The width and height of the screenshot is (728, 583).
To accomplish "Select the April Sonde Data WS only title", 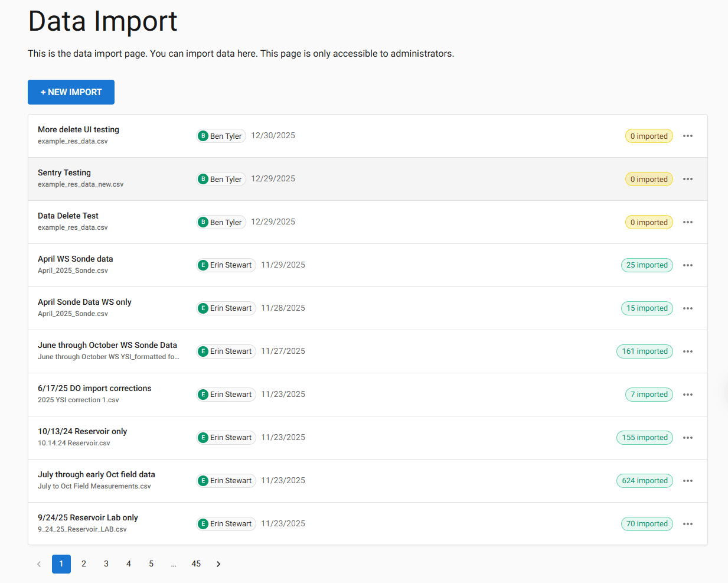I will pos(84,302).
